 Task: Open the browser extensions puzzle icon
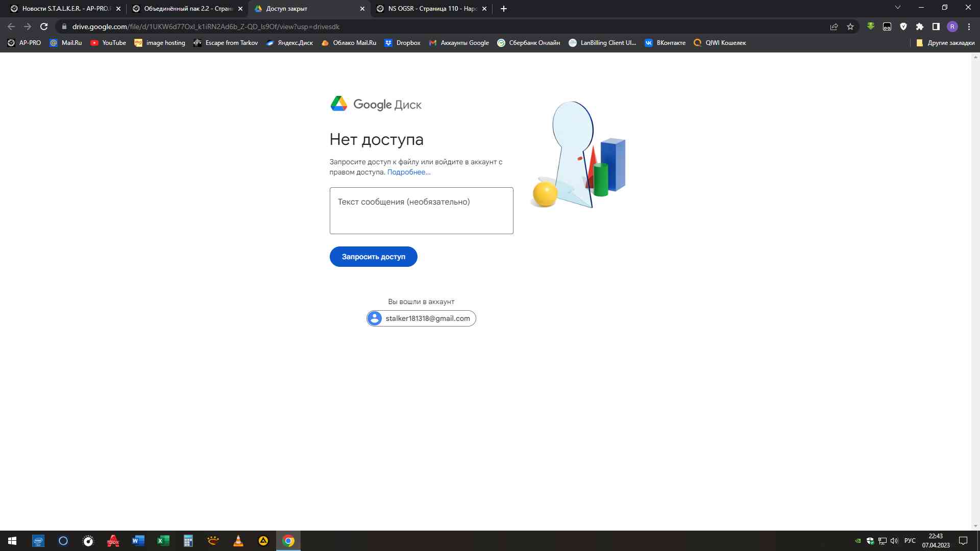pyautogui.click(x=919, y=27)
